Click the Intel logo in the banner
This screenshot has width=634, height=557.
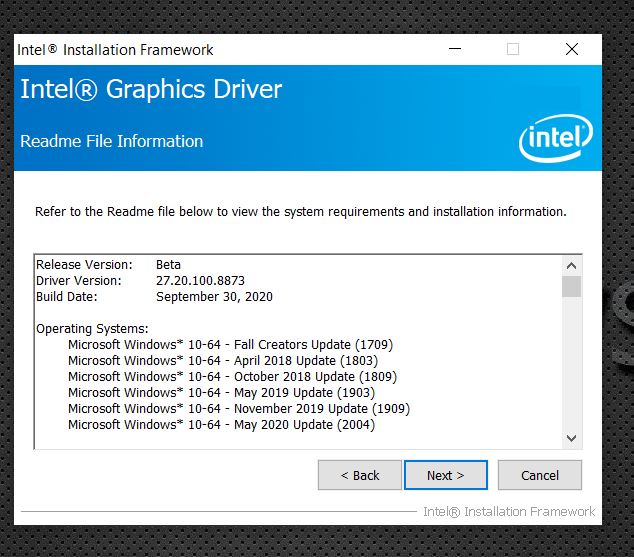point(556,138)
